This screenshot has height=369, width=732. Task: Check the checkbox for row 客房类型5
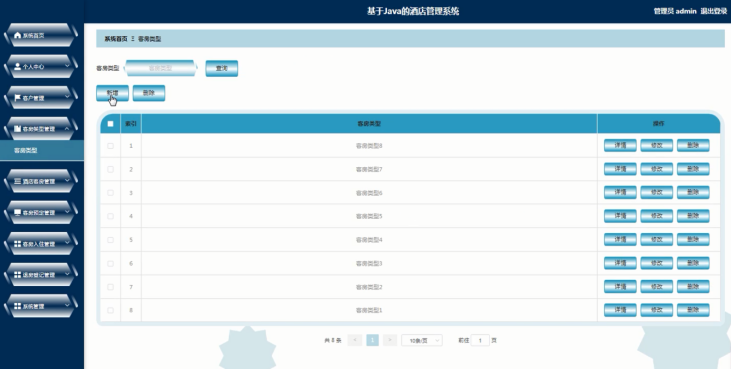tap(111, 216)
